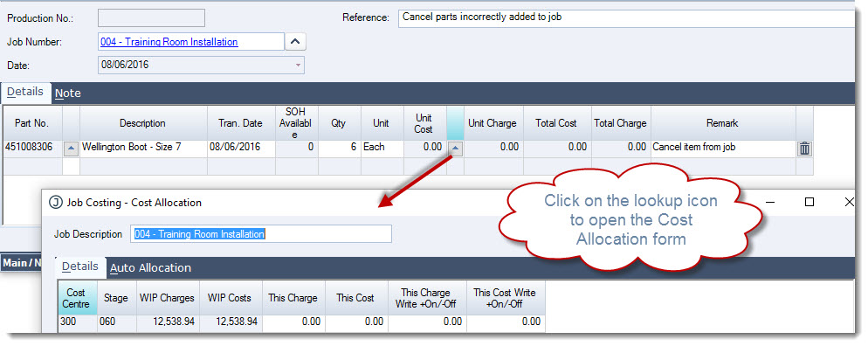
Task: Select part number cell 451008306
Action: [31, 148]
